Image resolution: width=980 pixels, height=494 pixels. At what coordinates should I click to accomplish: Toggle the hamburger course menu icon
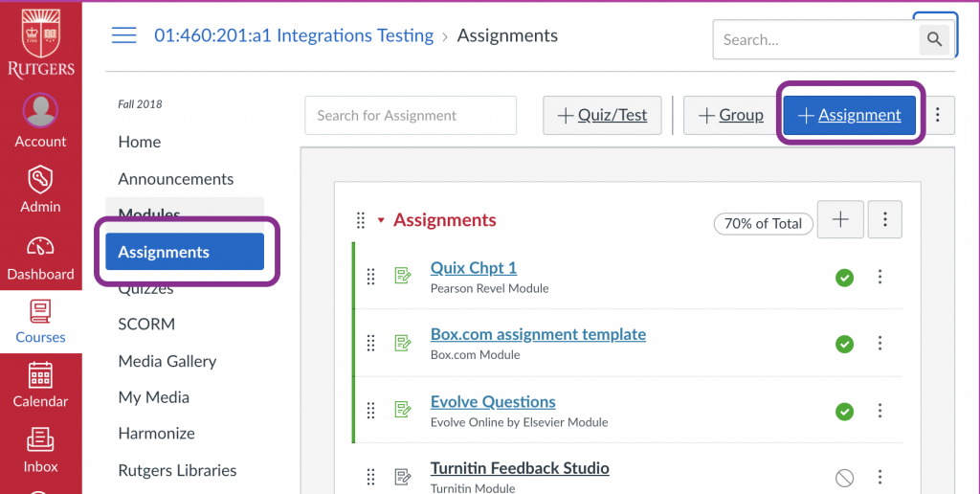(123, 35)
